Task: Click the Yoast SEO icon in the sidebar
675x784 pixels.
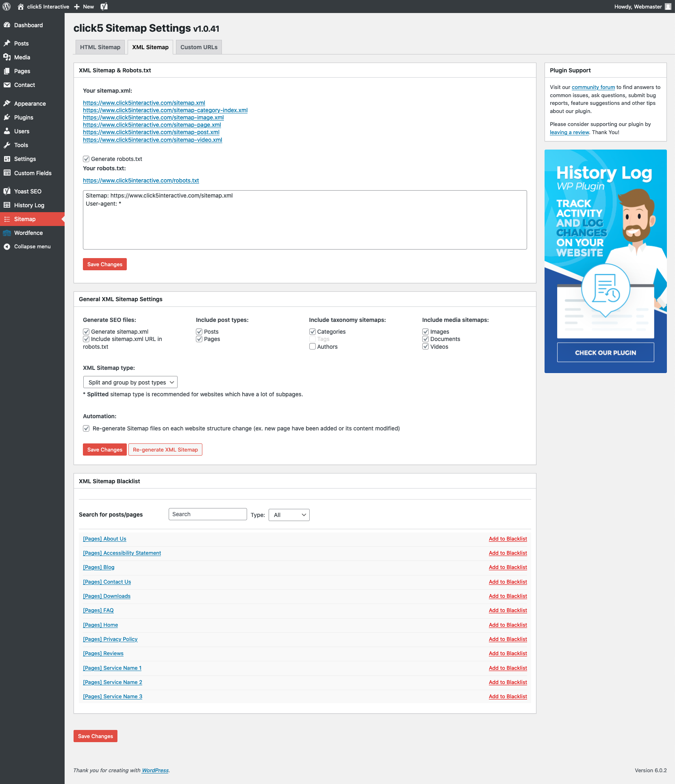Action: (x=7, y=191)
